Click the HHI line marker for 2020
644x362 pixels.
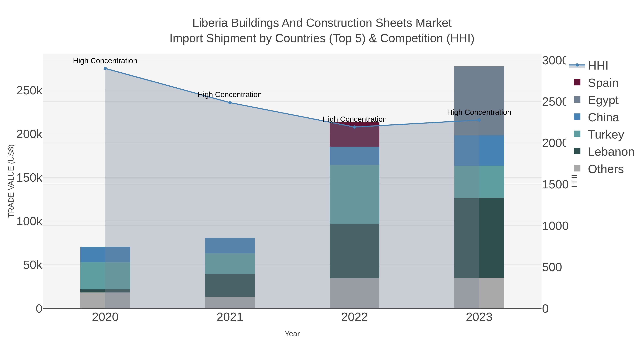(105, 68)
